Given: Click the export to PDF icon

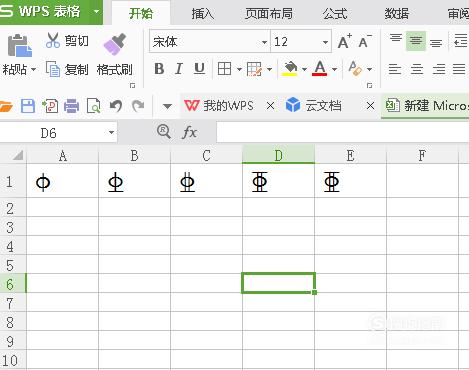Looking at the screenshot, I should pyautogui.click(x=50, y=106).
